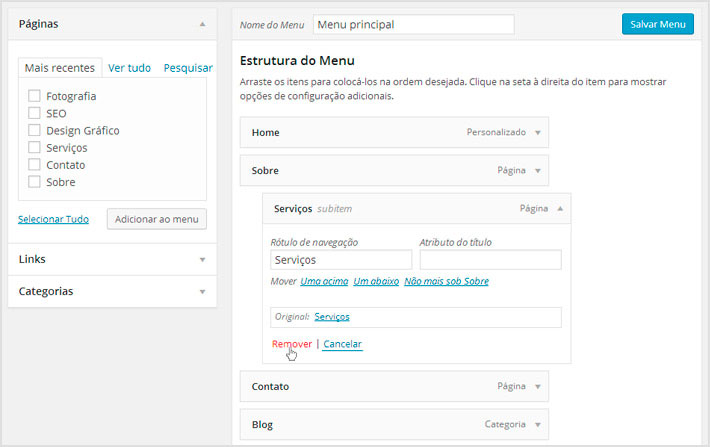
Task: Collapse the Páginas panel arrow
Action: (x=202, y=24)
